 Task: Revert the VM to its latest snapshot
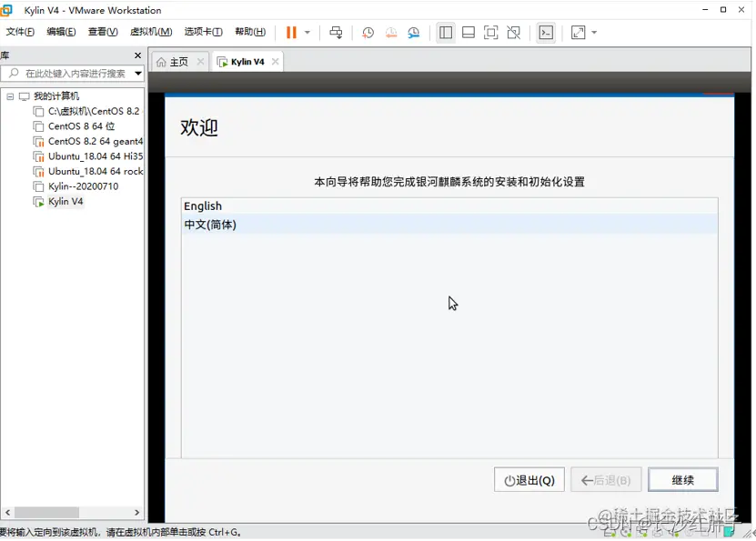coord(390,33)
